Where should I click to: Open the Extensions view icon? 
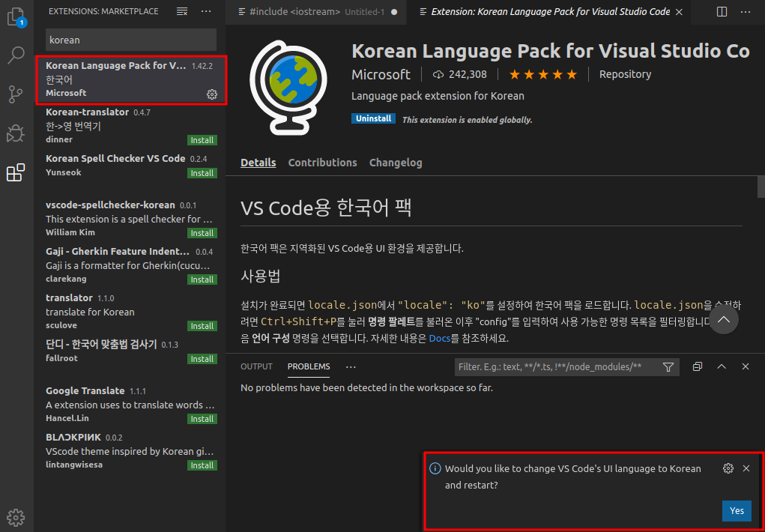pyautogui.click(x=16, y=172)
